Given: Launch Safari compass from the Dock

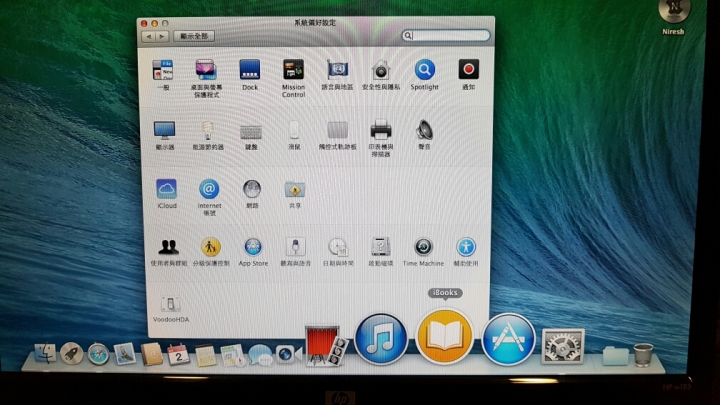Looking at the screenshot, I should click(x=98, y=354).
